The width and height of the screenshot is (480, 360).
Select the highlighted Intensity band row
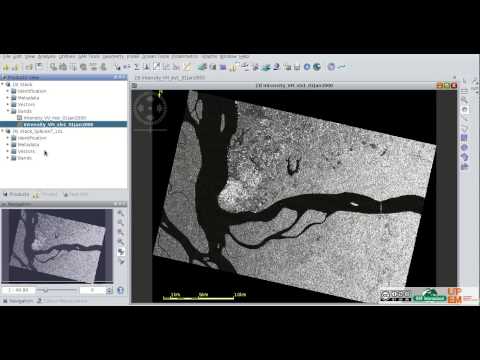[63, 124]
